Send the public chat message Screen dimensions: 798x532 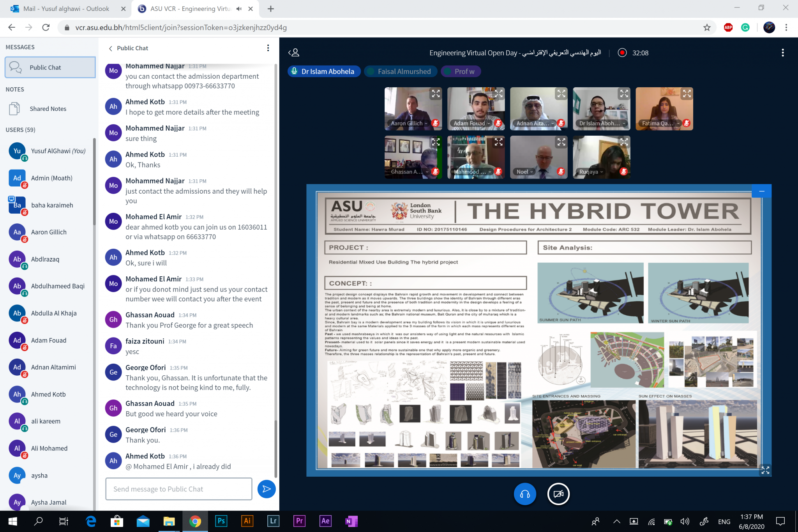tap(267, 489)
